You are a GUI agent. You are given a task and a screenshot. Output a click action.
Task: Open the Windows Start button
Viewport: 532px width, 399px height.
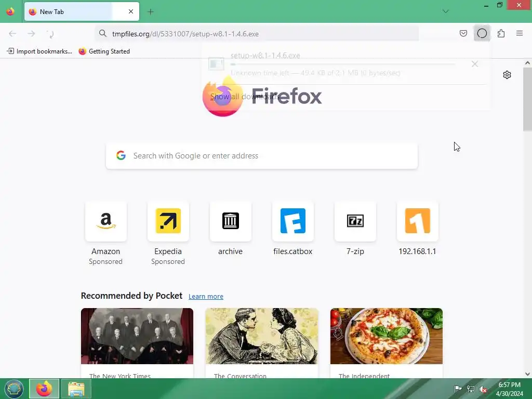pyautogui.click(x=14, y=389)
